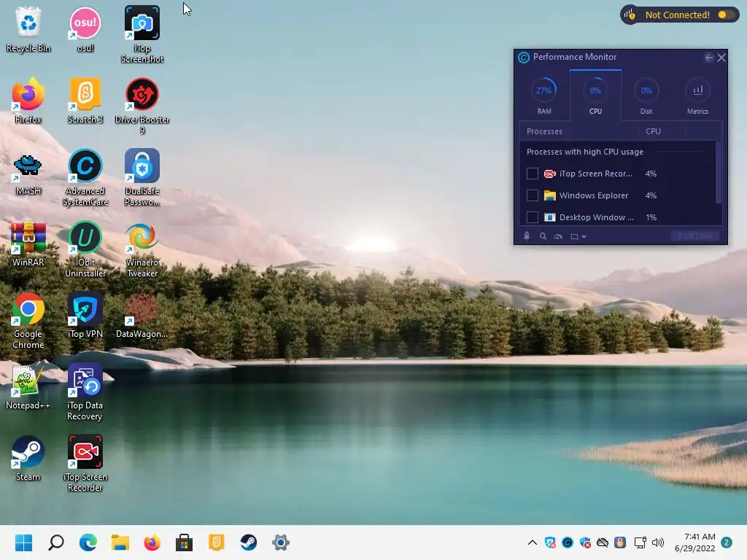Image resolution: width=747 pixels, height=560 pixels.
Task: Select the Steam desktop shortcut
Action: coord(28,458)
